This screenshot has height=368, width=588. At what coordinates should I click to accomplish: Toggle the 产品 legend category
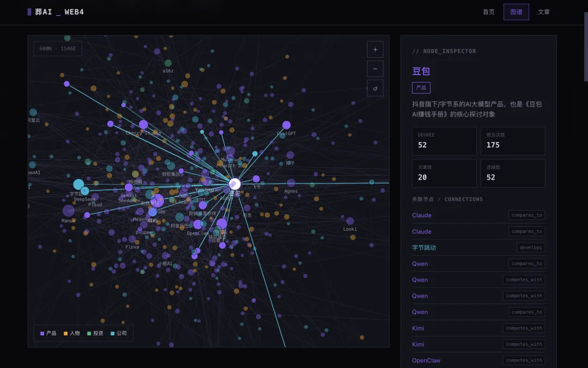pos(48,333)
